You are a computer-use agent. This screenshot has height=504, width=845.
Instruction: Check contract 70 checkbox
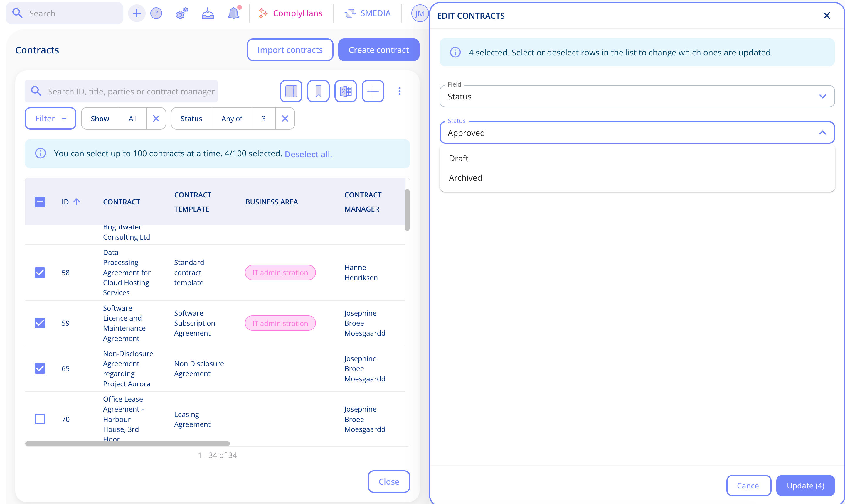pos(40,419)
